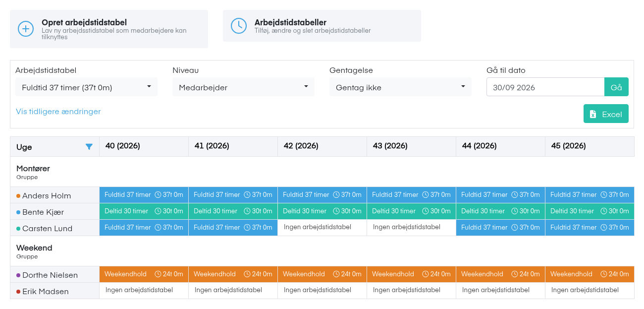
Task: Click Dorthe Nielsen's week 44 Weekendhold cell
Action: click(x=501, y=274)
